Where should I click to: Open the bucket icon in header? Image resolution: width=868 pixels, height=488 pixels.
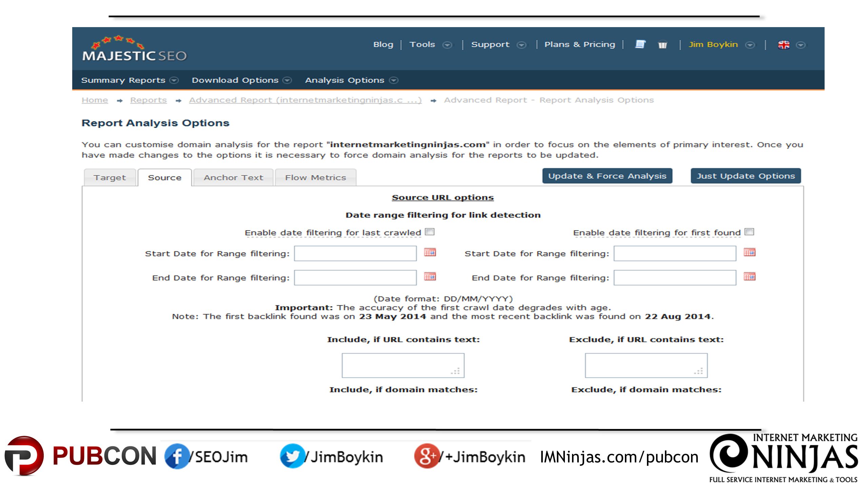(x=662, y=45)
